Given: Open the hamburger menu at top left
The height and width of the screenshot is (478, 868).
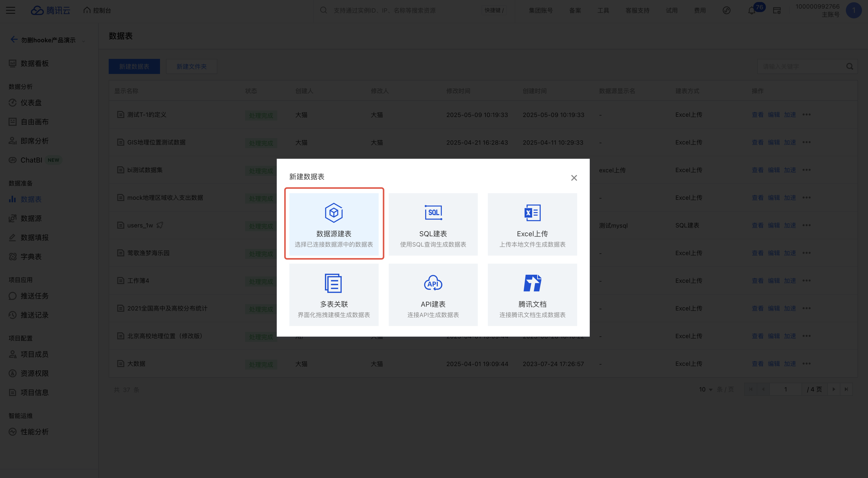Looking at the screenshot, I should pos(11,11).
